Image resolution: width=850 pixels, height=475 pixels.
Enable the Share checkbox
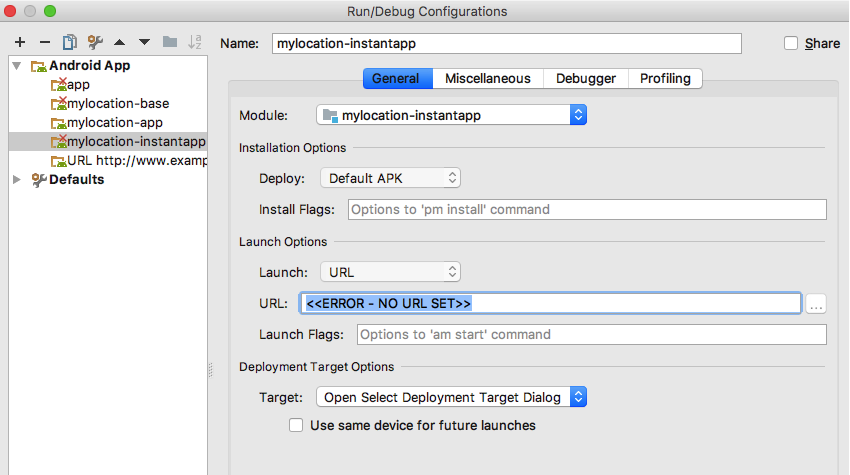[x=791, y=43]
